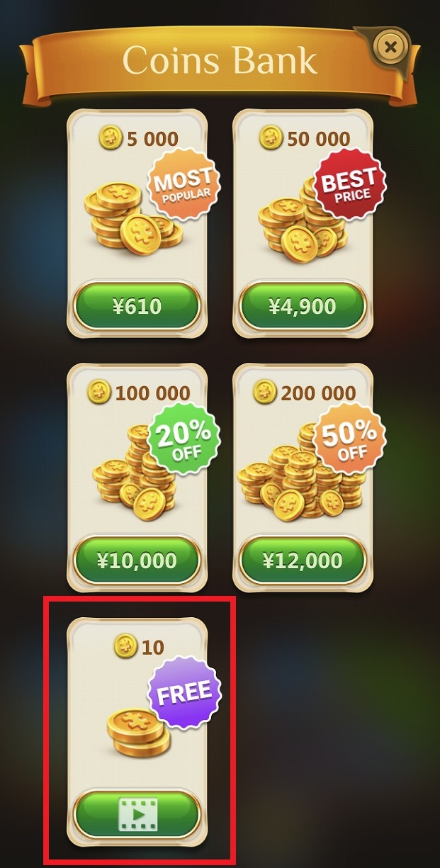Image resolution: width=440 pixels, height=868 pixels.
Task: Select the 10 free coins image
Action: [138, 730]
